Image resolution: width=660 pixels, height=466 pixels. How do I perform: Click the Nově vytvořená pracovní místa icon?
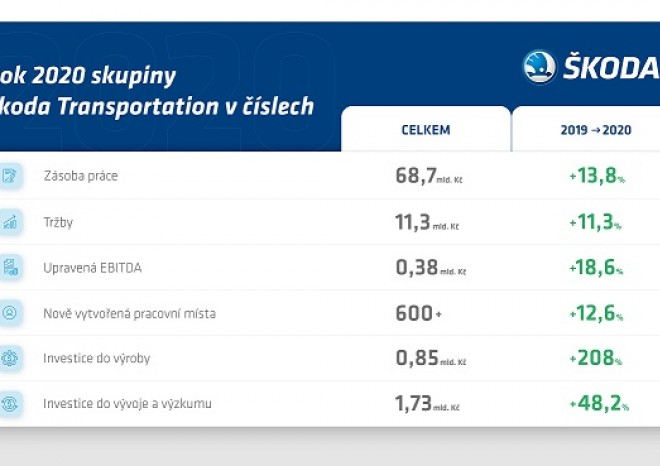pos(10,313)
